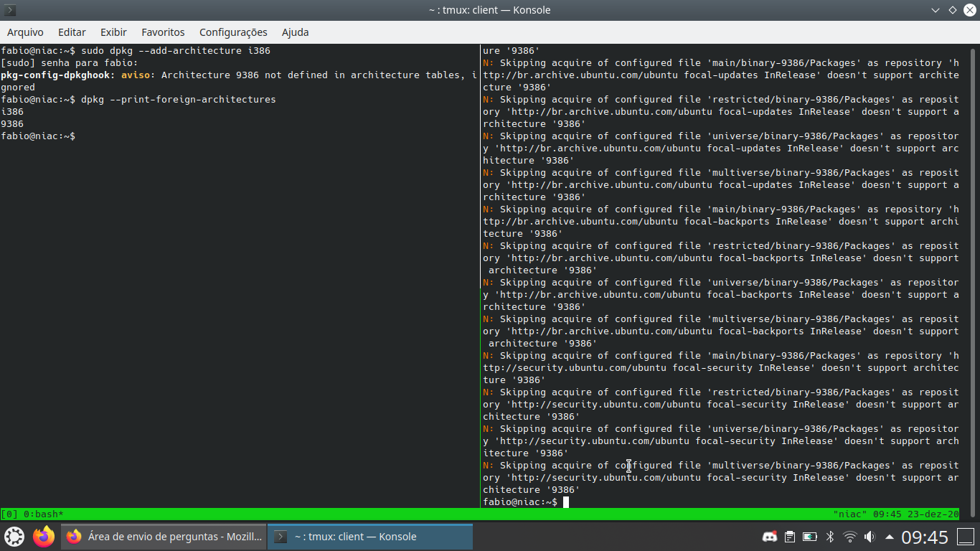Open the clipboard tray icon
980x551 pixels.
click(789, 537)
